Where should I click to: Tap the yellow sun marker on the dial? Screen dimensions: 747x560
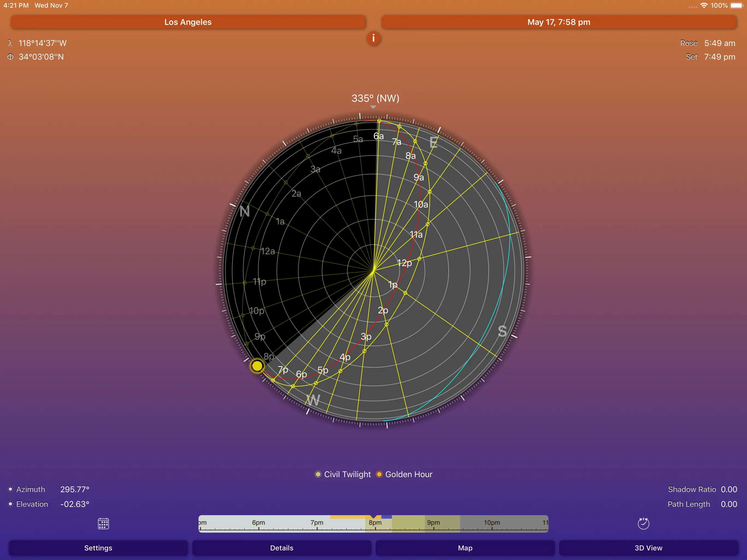pyautogui.click(x=257, y=366)
